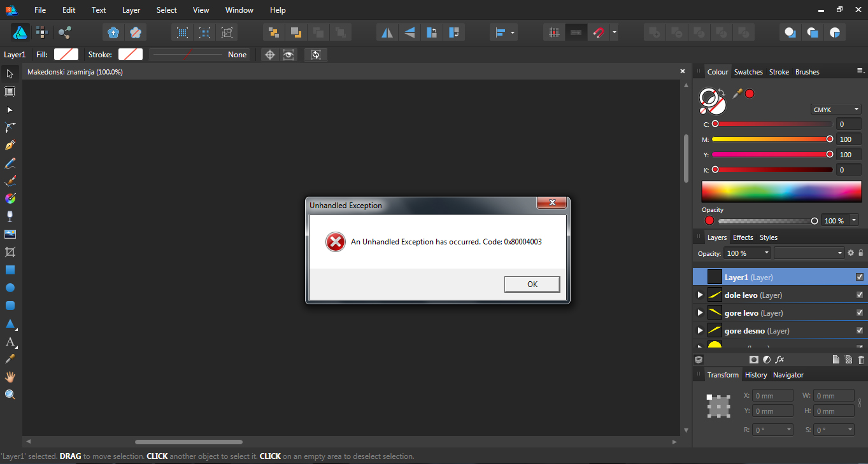Click the Colour panel opacity slider
The width and height of the screenshot is (868, 464).
click(x=767, y=221)
